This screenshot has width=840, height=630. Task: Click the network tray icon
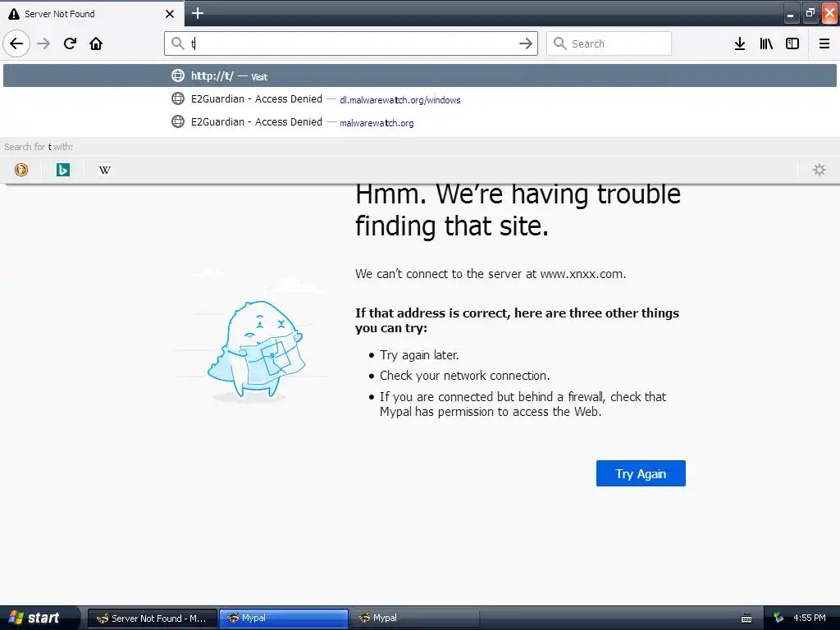[x=778, y=619]
